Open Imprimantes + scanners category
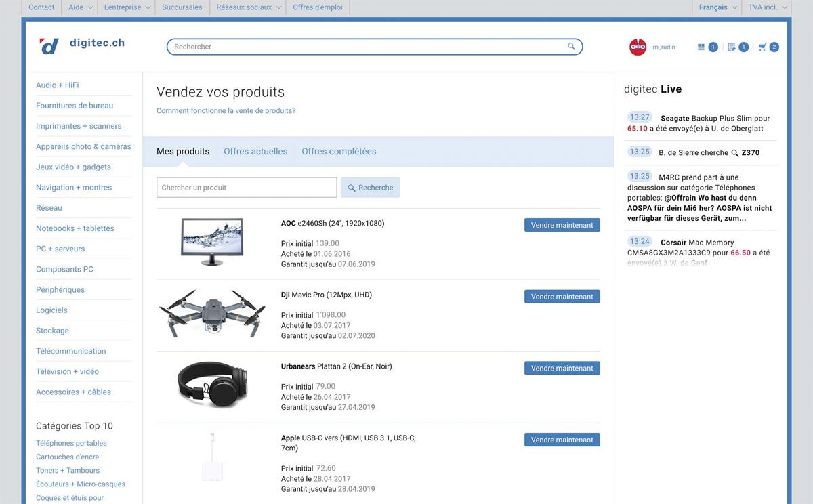This screenshot has height=504, width=813. [x=79, y=126]
